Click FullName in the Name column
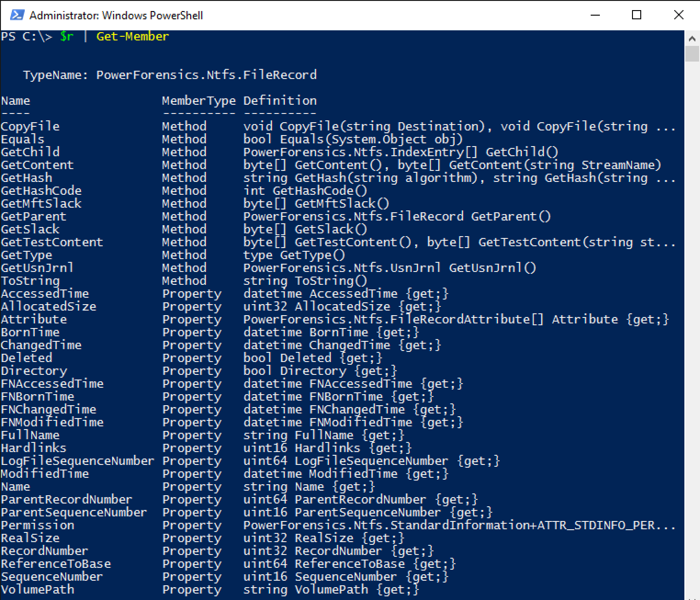The height and width of the screenshot is (600, 700). click(x=30, y=435)
